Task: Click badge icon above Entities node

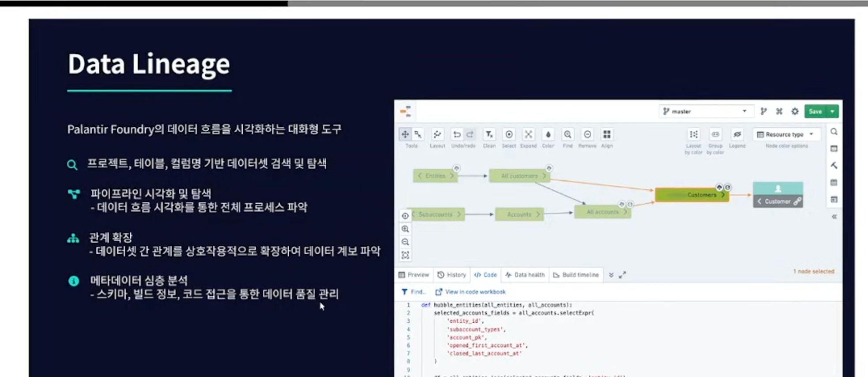Action: (x=457, y=168)
